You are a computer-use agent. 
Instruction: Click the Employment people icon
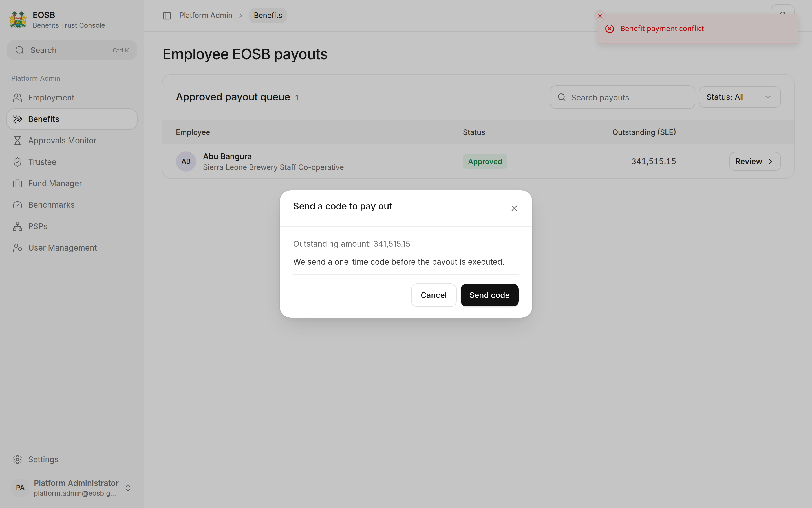coord(17,97)
